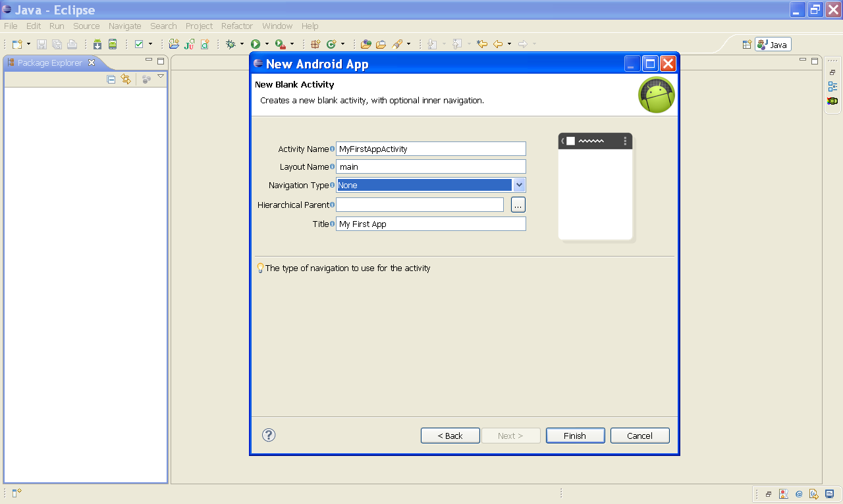Screen dimensions: 843x504
Task: Open the External Tools dropdown arrow
Action: [292, 44]
